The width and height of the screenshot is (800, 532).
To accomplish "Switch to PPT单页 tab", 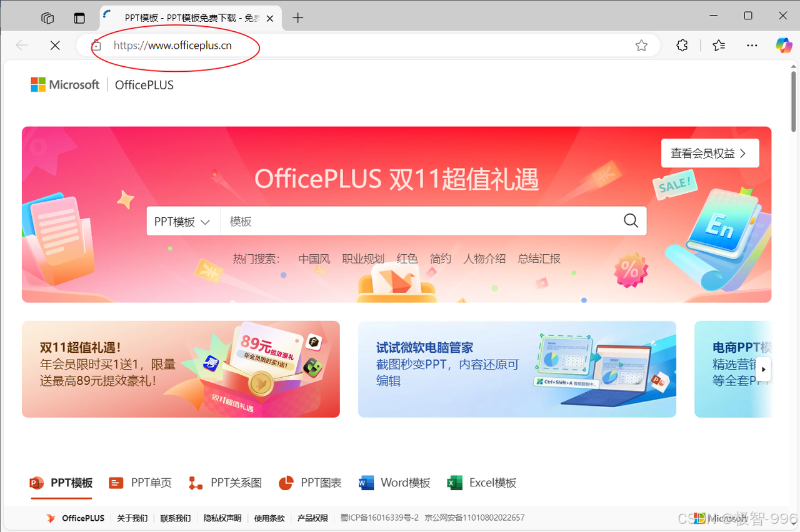I will [140, 483].
